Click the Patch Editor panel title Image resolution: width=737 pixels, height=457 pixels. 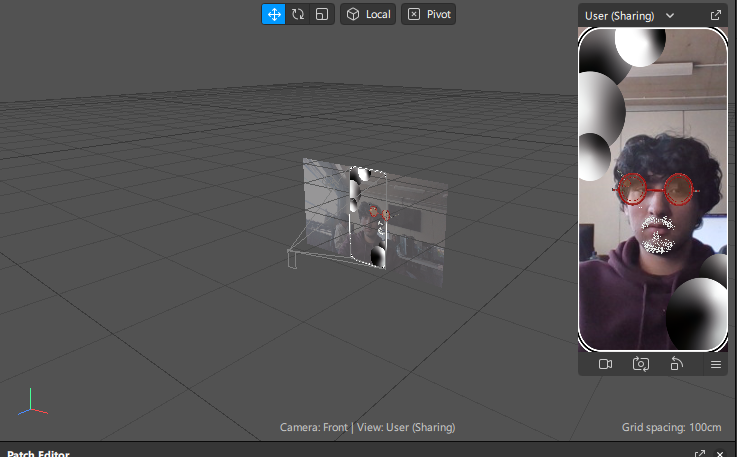pos(39,453)
